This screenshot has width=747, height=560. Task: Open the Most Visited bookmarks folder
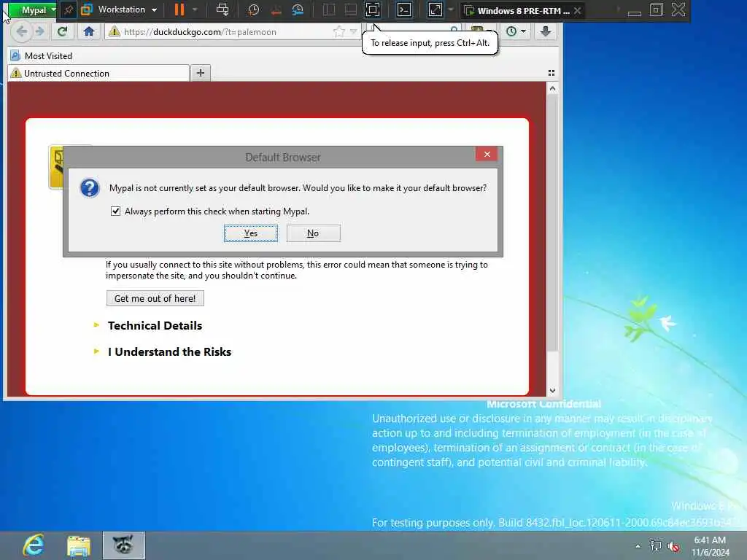click(42, 55)
